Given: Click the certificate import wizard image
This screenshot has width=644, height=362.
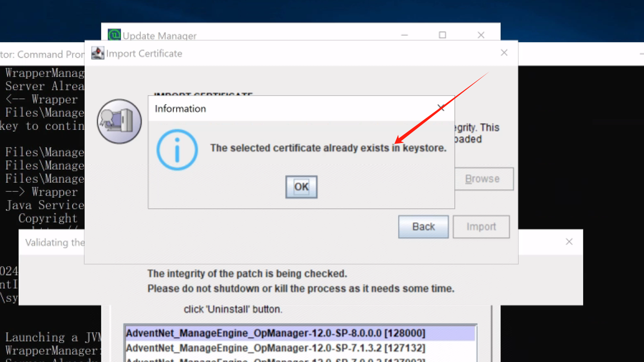Looking at the screenshot, I should [x=119, y=121].
